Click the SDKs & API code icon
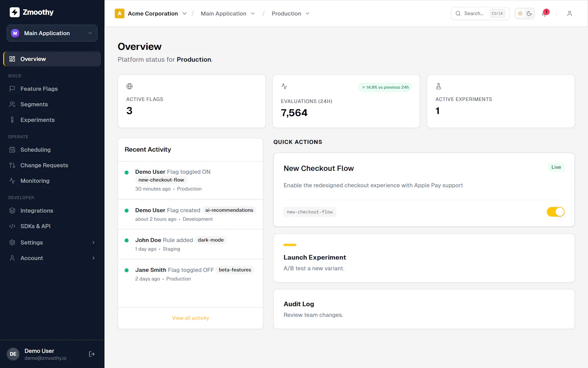This screenshot has width=588, height=368. tap(12, 226)
